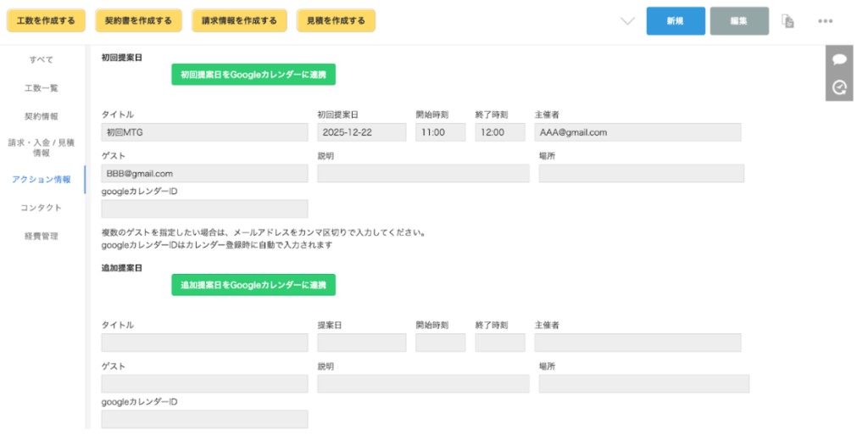Open the comments speech bubble icon
Screen dimensions: 868x441
[x=839, y=59]
